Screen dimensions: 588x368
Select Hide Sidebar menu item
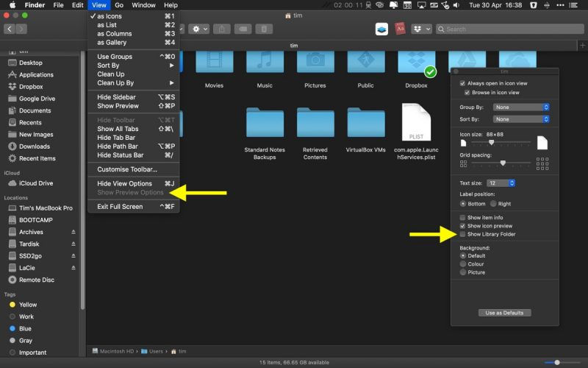point(134,97)
